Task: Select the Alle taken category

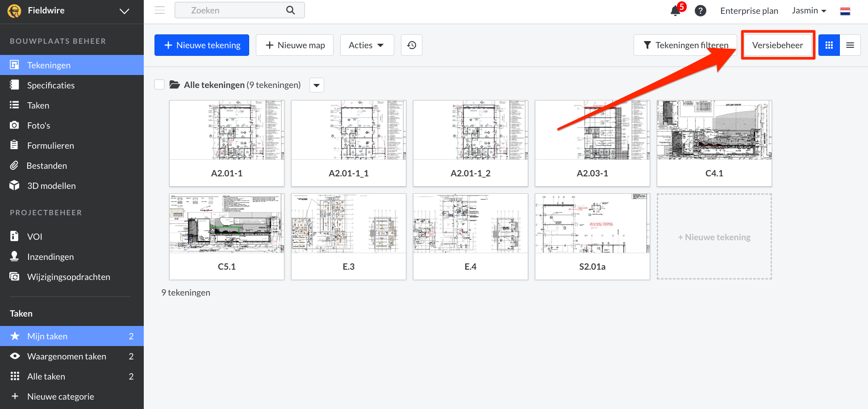Action: pos(72,376)
